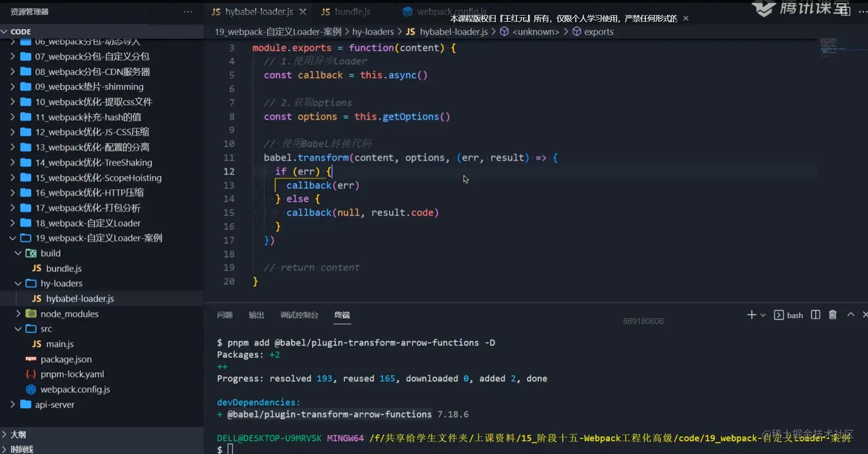Expand the api-server folder chevron
This screenshot has width=868, height=454.
13,405
